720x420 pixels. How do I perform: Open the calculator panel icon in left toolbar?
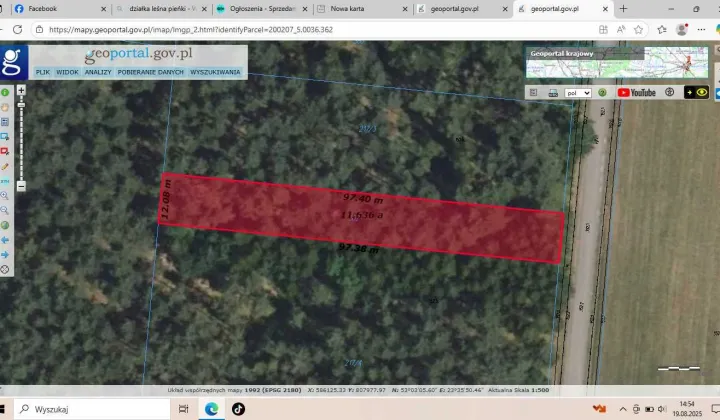(5, 122)
